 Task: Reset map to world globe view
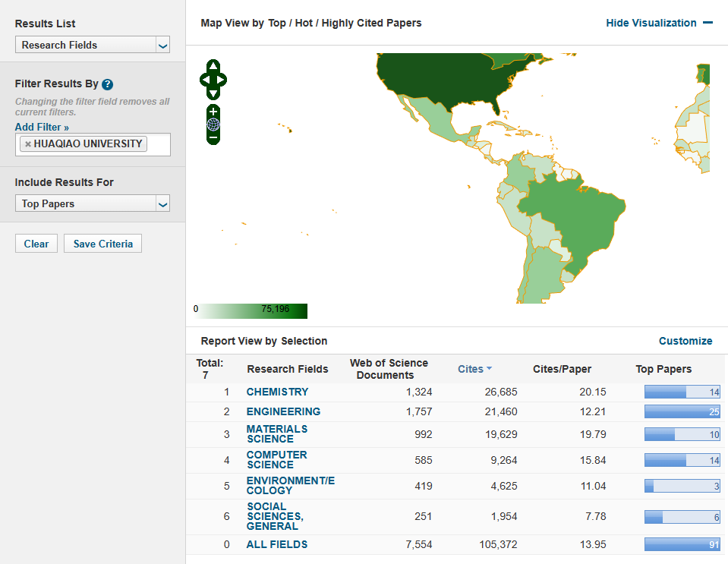(213, 125)
